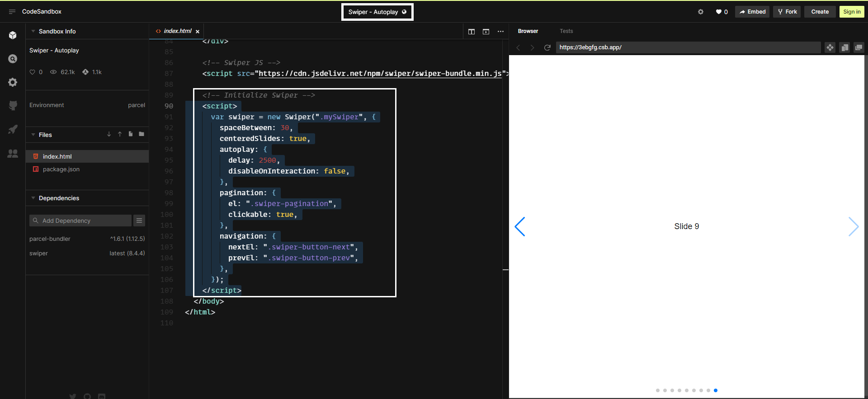The image size is (868, 399).
Task: Refresh the preview browser
Action: [547, 47]
